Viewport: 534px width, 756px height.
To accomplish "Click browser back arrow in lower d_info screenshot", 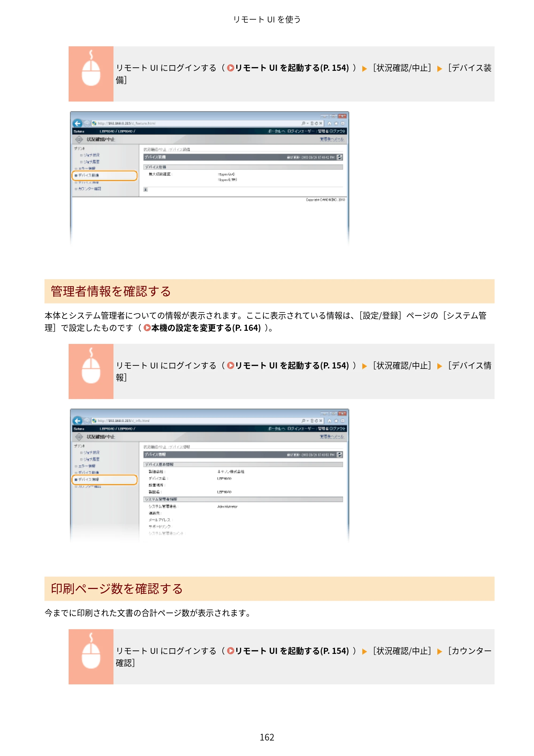I will pyautogui.click(x=77, y=420).
